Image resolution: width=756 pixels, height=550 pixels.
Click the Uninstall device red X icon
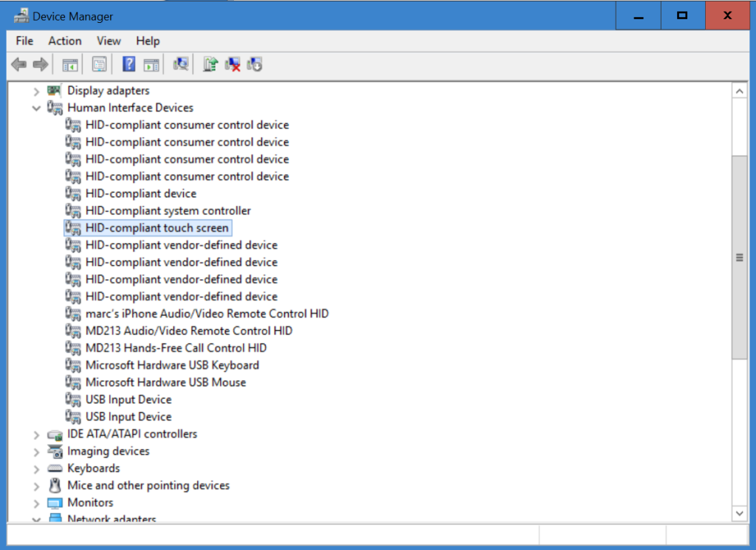[x=233, y=65]
